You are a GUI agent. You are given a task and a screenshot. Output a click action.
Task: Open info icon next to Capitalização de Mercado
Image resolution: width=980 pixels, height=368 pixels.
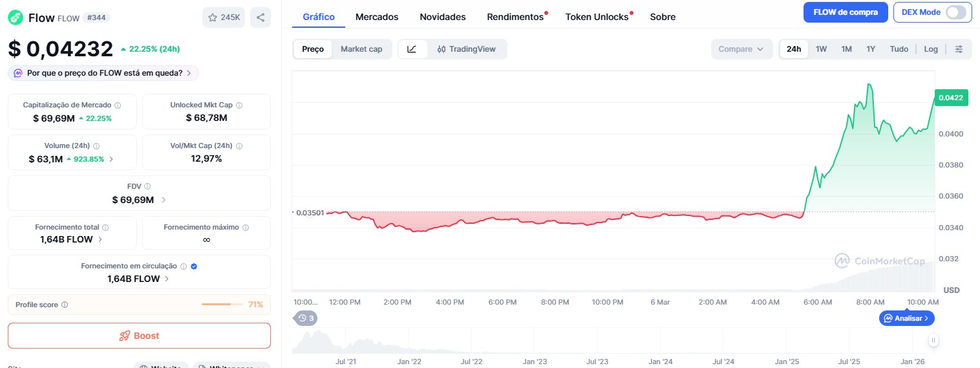point(117,105)
